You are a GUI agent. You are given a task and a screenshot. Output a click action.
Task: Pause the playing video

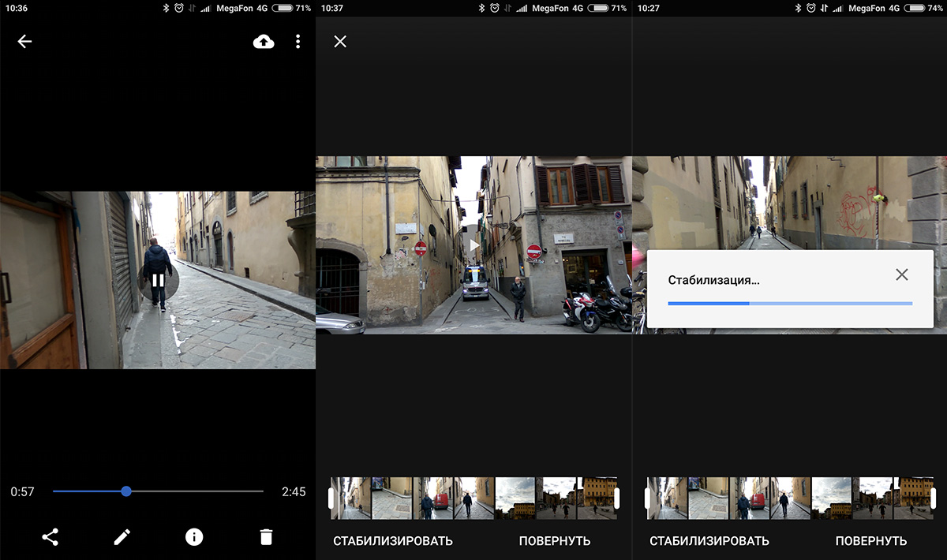click(x=159, y=280)
